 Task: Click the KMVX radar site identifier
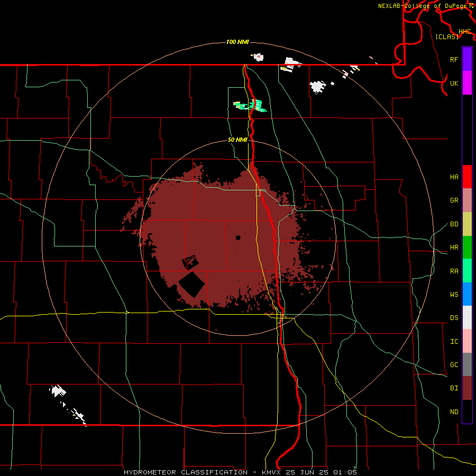272,472
